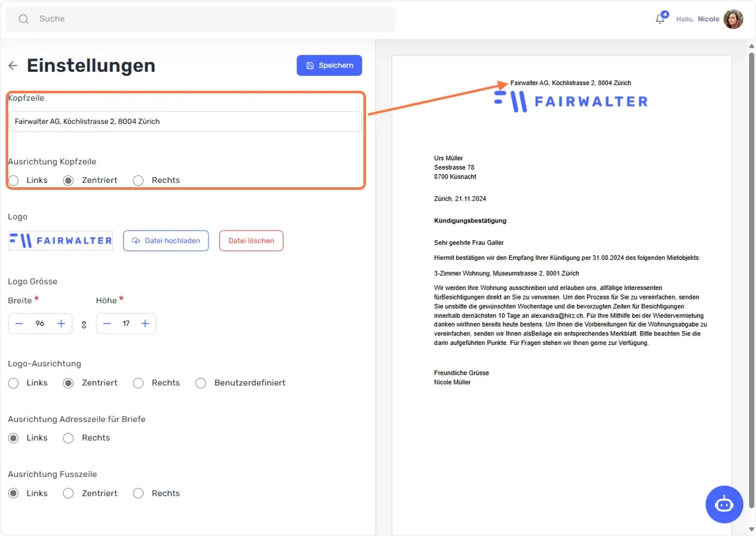756x536 pixels.
Task: Click Datei löschen button
Action: point(251,241)
